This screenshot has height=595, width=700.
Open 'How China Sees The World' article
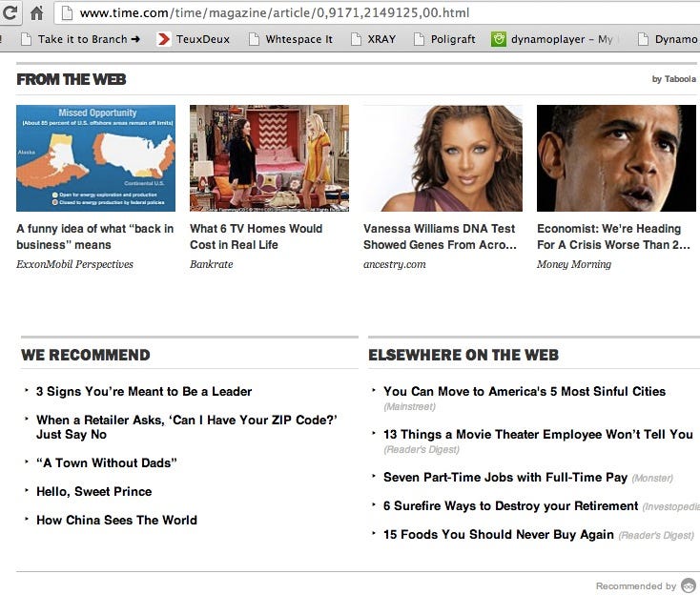116,520
